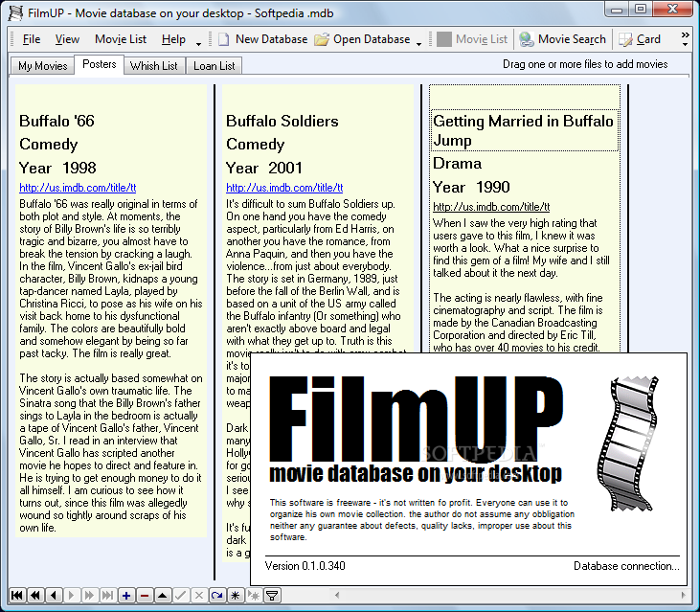The image size is (700, 612).
Task: Delete record with red minus button
Action: click(145, 595)
